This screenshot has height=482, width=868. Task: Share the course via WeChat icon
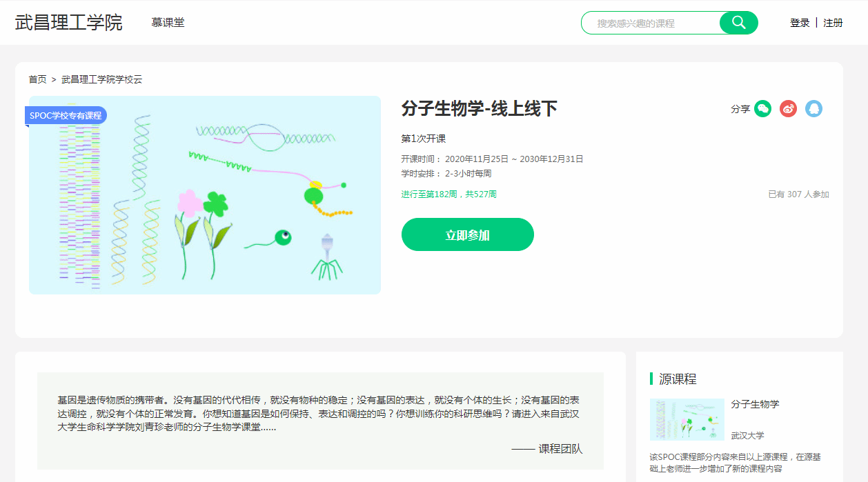coord(762,109)
